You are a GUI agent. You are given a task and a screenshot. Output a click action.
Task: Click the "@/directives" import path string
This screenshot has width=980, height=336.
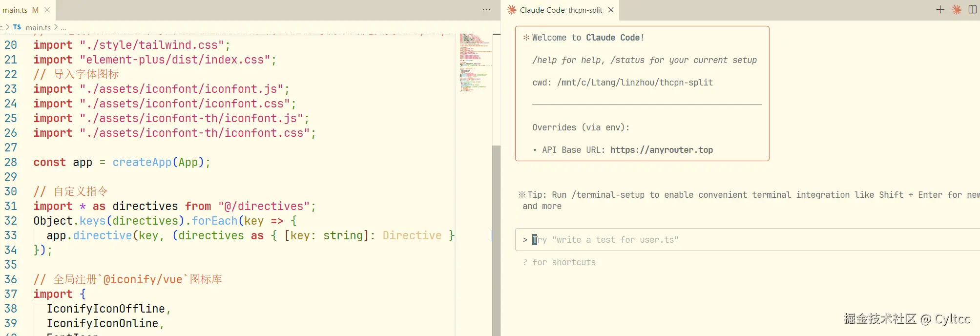(x=264, y=206)
